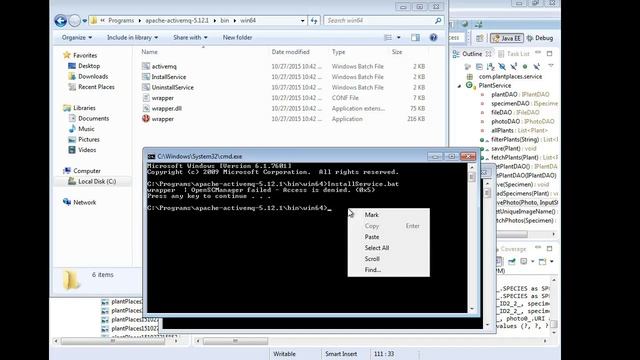Open the recent locations dropdown beside Forward
Image resolution: width=640 pixels, height=360 pixels.
pyautogui.click(x=84, y=20)
